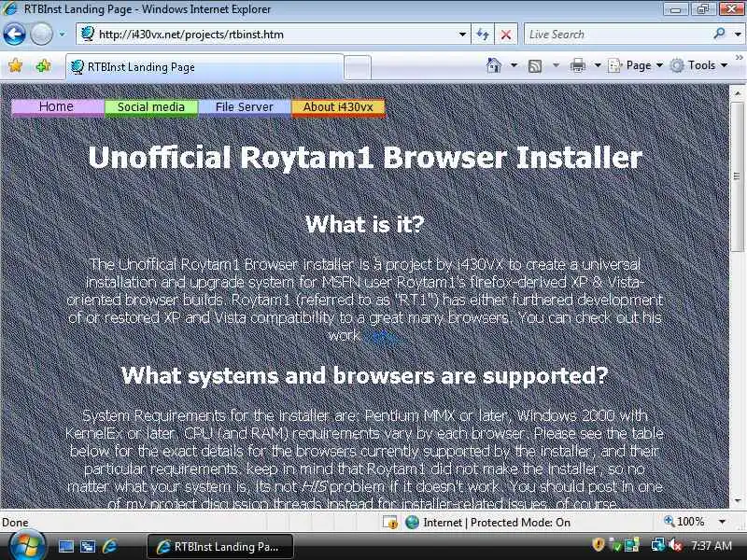The width and height of the screenshot is (747, 560).
Task: Click the RSS Feeds icon
Action: (535, 65)
